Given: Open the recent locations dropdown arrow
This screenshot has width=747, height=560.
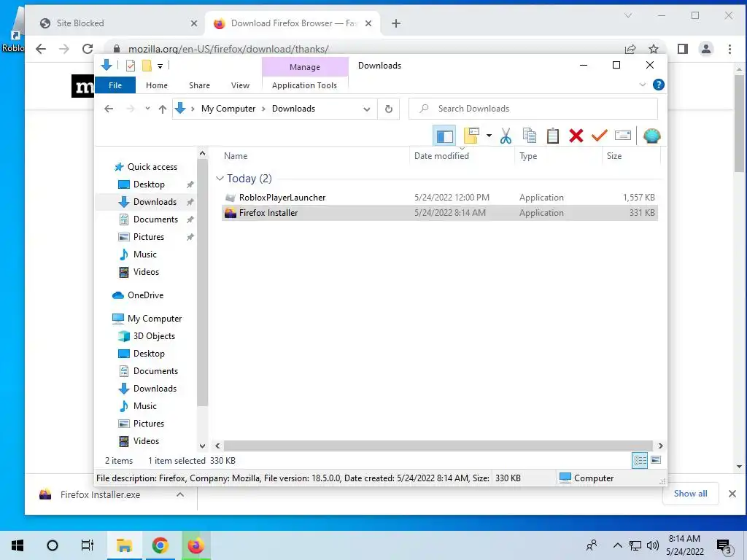Looking at the screenshot, I should [x=147, y=109].
